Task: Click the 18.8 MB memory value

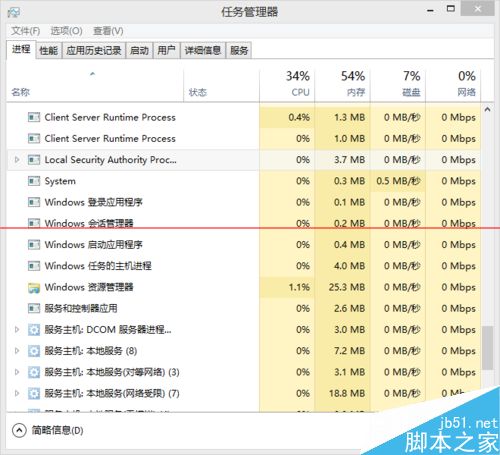Action: [347, 393]
